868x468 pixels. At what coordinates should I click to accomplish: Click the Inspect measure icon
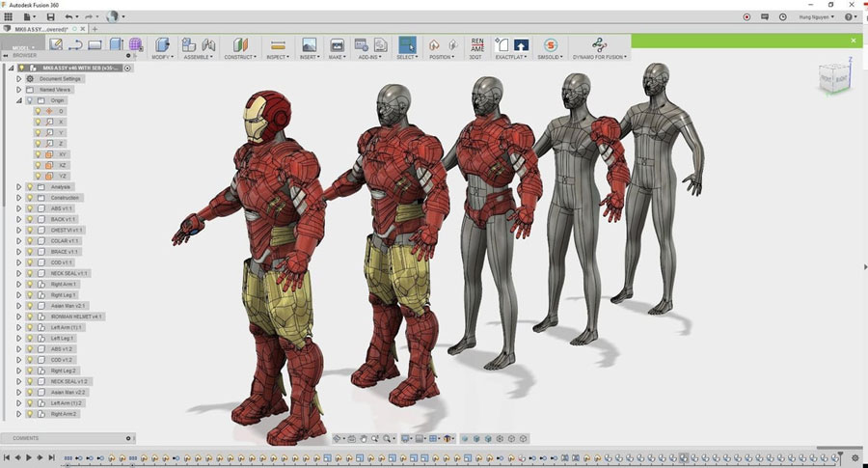[278, 44]
